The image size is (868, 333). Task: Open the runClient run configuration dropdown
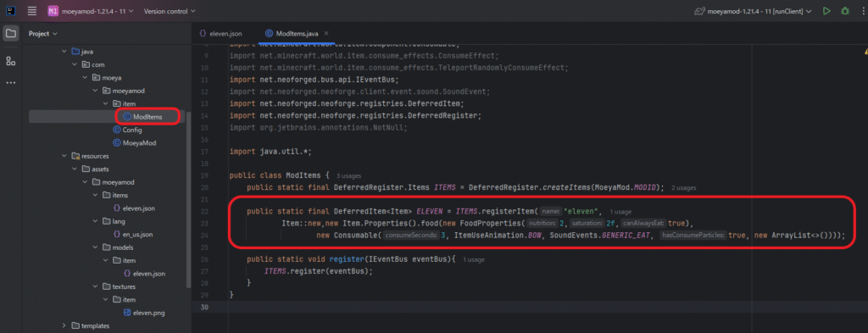(754, 11)
